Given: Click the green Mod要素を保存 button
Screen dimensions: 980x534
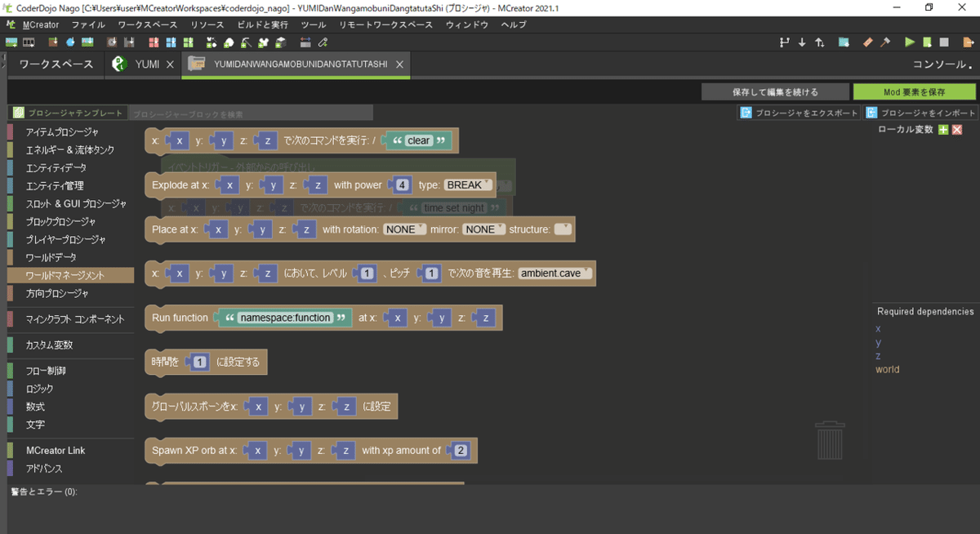Looking at the screenshot, I should (914, 92).
